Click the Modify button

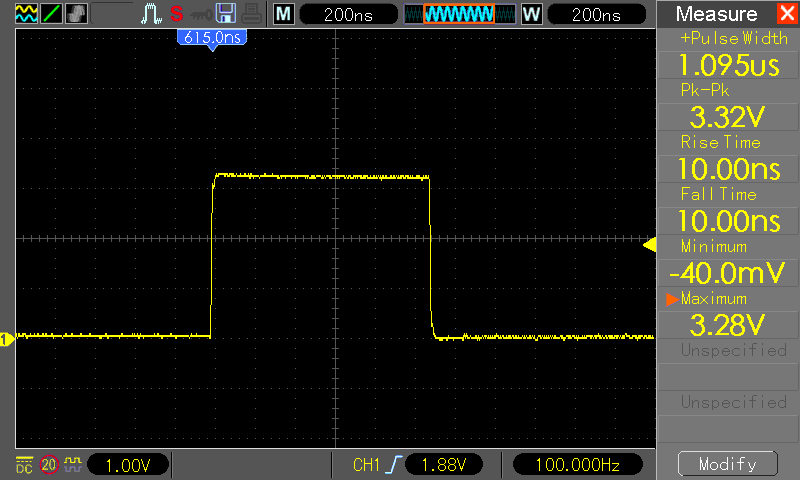point(728,464)
